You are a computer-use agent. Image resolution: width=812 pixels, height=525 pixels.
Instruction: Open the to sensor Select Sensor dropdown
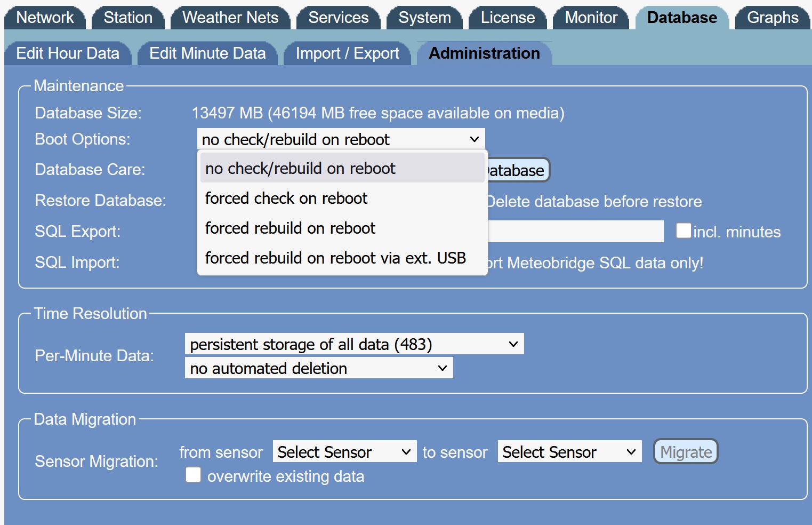(569, 451)
